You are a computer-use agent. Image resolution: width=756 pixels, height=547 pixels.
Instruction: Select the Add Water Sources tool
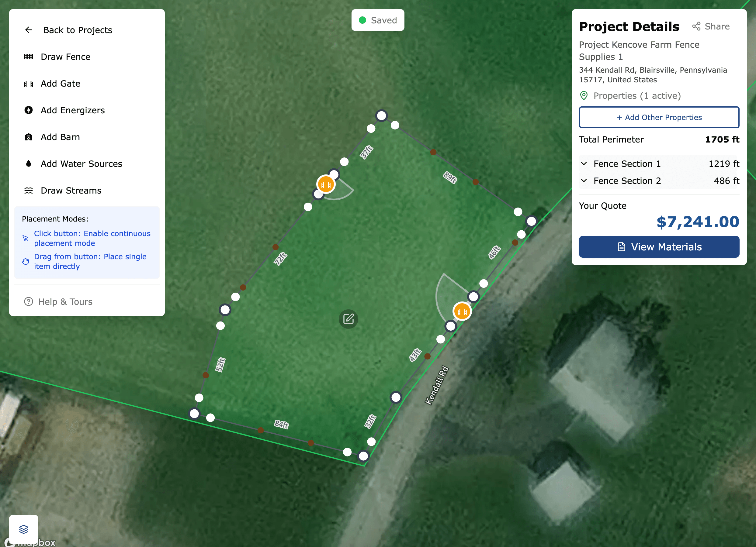[x=81, y=163]
